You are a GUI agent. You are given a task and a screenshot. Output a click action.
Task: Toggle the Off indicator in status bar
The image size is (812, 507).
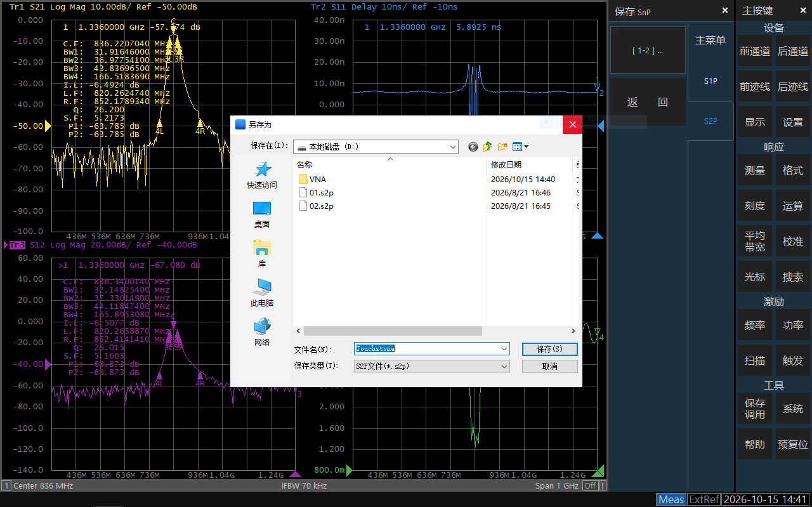pyautogui.click(x=590, y=485)
